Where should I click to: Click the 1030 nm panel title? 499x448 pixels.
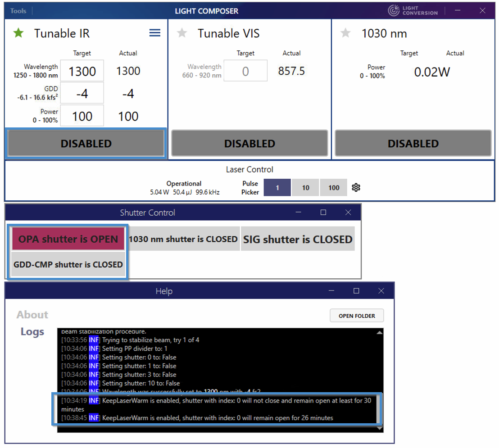tap(384, 33)
